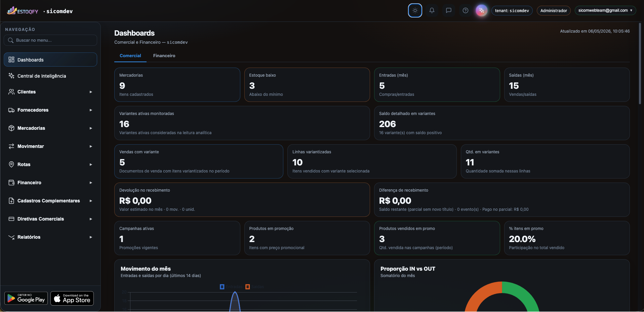Open the Variantes ativas monitoradas card

click(242, 123)
